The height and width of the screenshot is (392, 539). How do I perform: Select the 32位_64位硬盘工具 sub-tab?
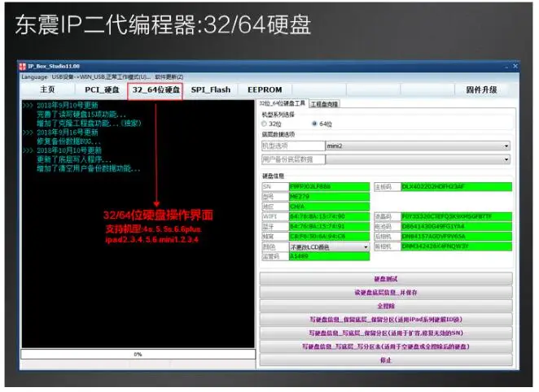(283, 103)
